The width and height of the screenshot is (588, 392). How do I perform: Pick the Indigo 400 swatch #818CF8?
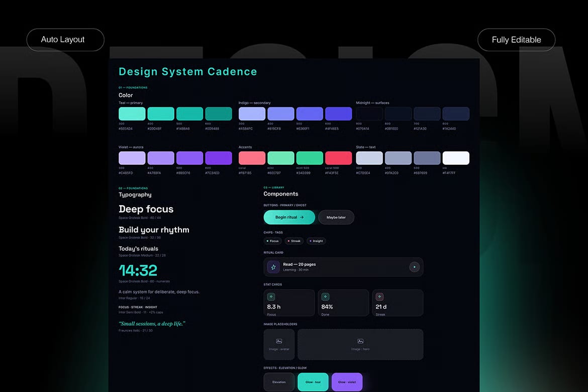281,114
